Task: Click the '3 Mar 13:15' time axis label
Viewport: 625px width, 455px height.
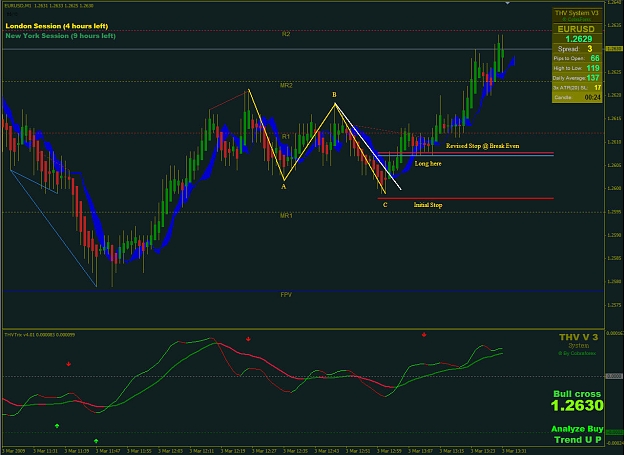Action: point(452,451)
